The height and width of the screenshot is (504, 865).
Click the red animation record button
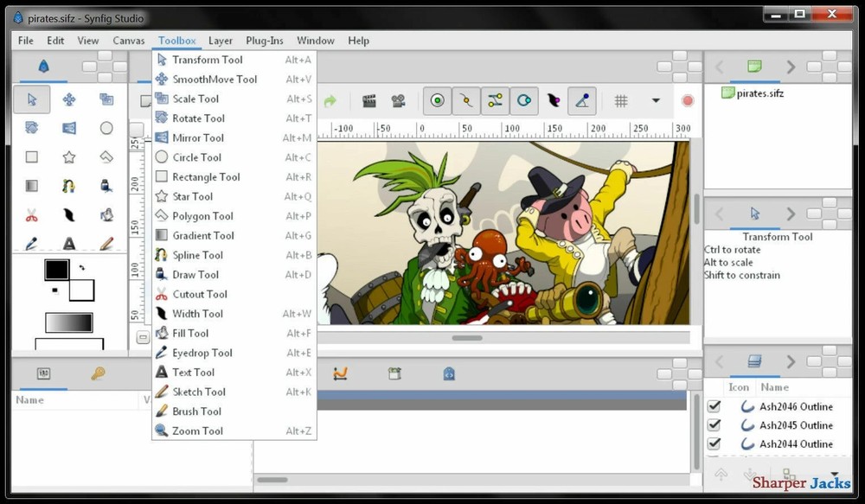pos(688,101)
